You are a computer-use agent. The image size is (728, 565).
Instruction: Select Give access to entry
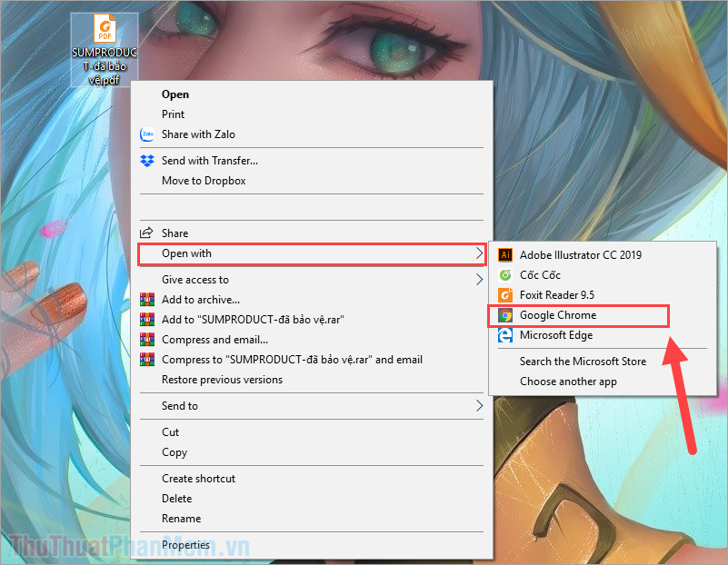point(312,279)
